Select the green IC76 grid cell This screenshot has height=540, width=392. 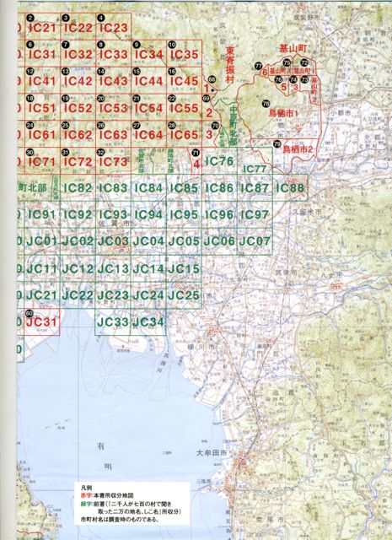[x=219, y=161]
